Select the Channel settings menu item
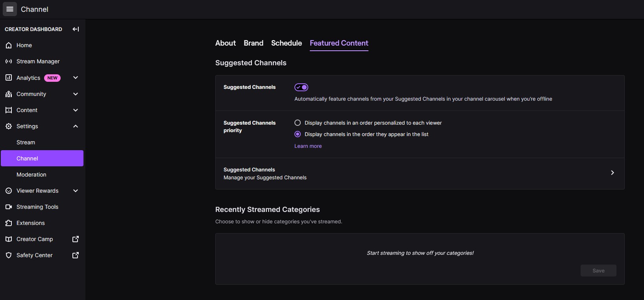 coord(42,158)
